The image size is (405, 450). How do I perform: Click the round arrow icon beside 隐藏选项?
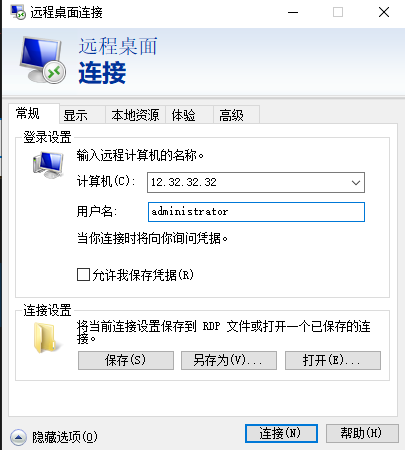tap(18, 437)
